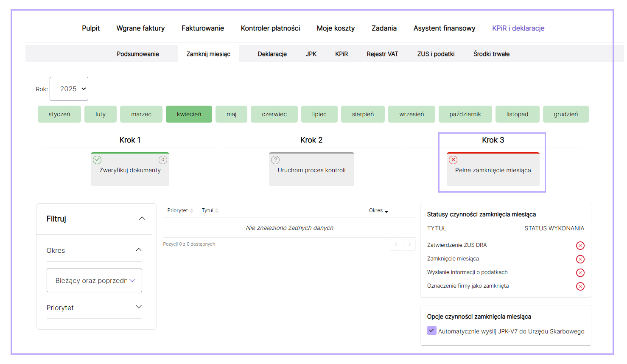Click 'Zatwierdzenie ZUS DRA' row text
The image size is (627, 364).
click(x=457, y=245)
